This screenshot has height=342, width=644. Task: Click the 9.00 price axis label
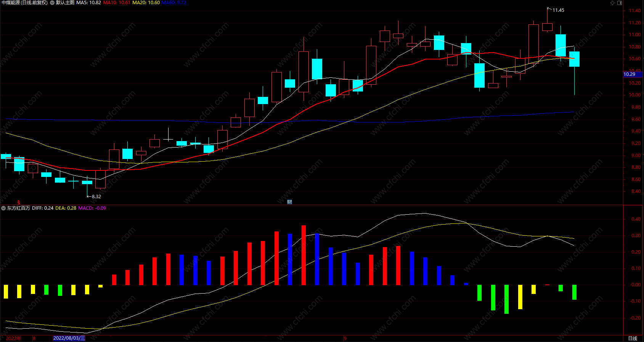point(636,156)
